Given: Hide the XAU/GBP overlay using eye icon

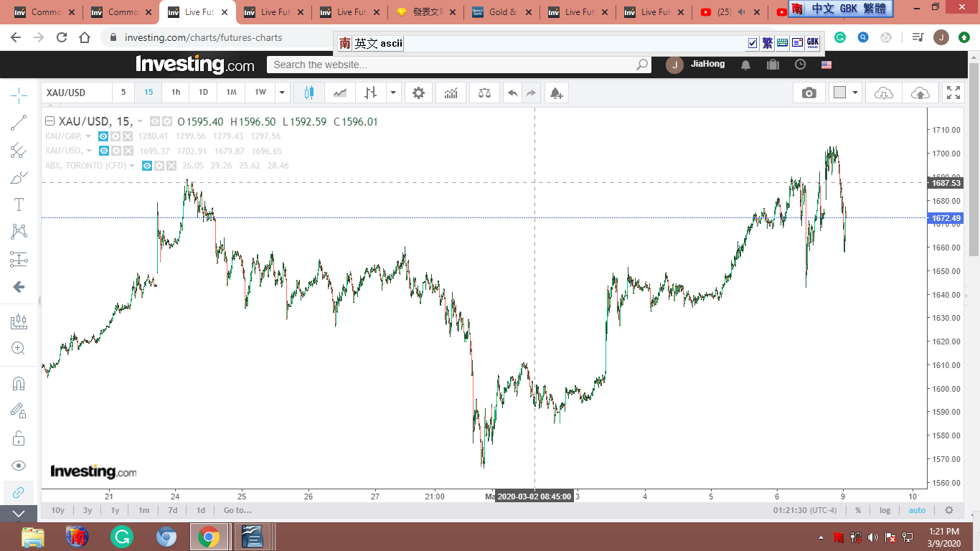Looking at the screenshot, I should [103, 136].
